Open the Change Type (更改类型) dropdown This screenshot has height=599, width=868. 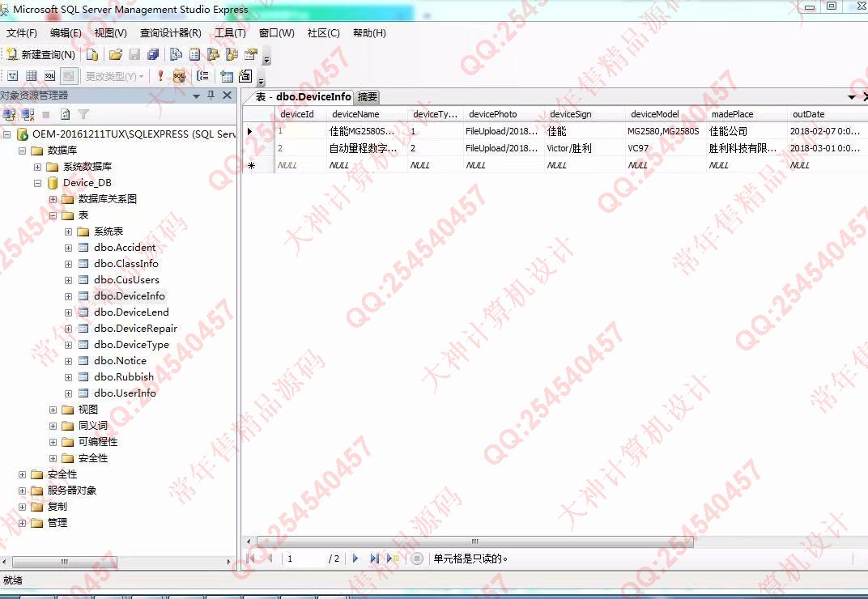(115, 76)
